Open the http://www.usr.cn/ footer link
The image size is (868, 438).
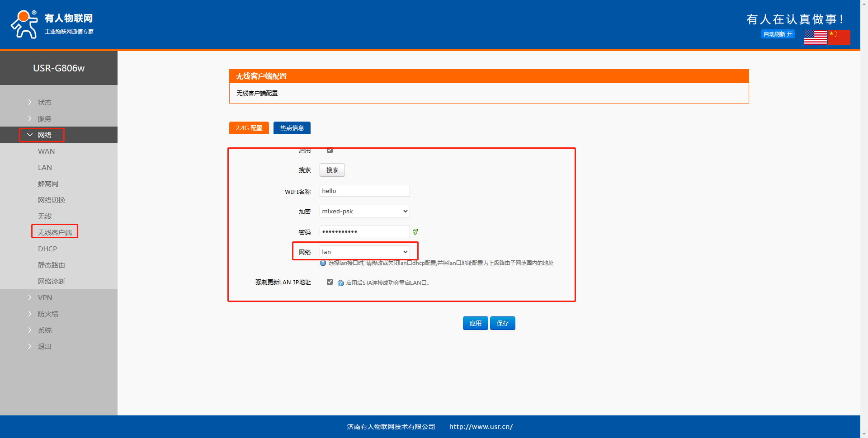point(481,427)
